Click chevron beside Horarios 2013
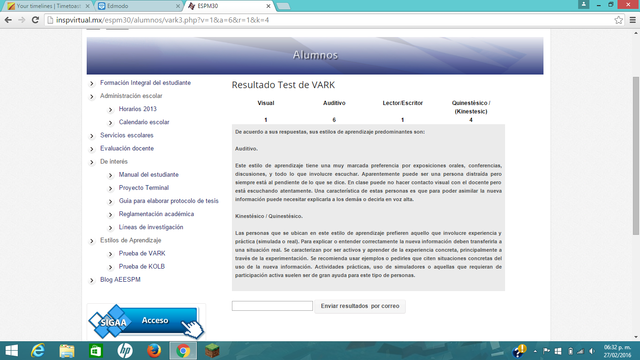Viewport: 640px width, 360px height. tap(110, 110)
